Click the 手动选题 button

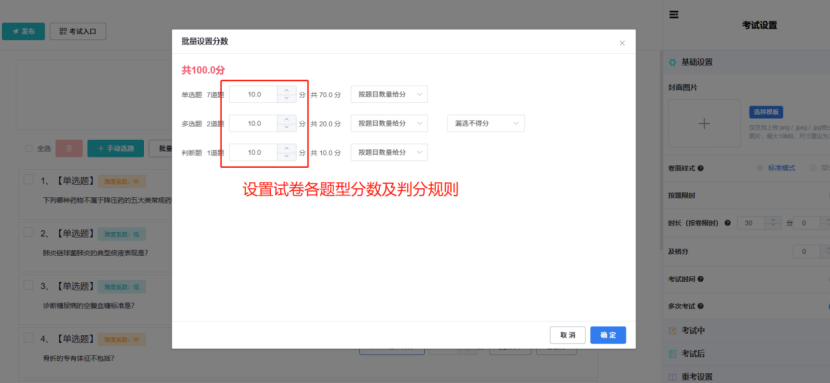115,149
